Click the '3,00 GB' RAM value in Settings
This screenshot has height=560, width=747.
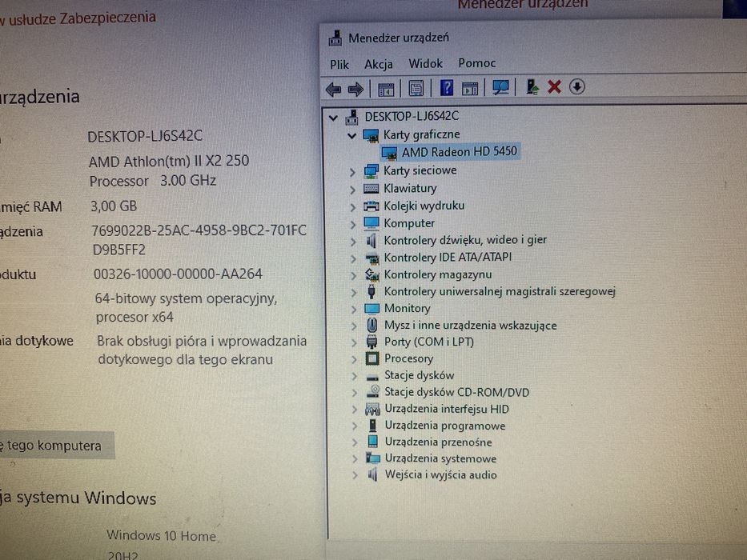click(x=114, y=206)
